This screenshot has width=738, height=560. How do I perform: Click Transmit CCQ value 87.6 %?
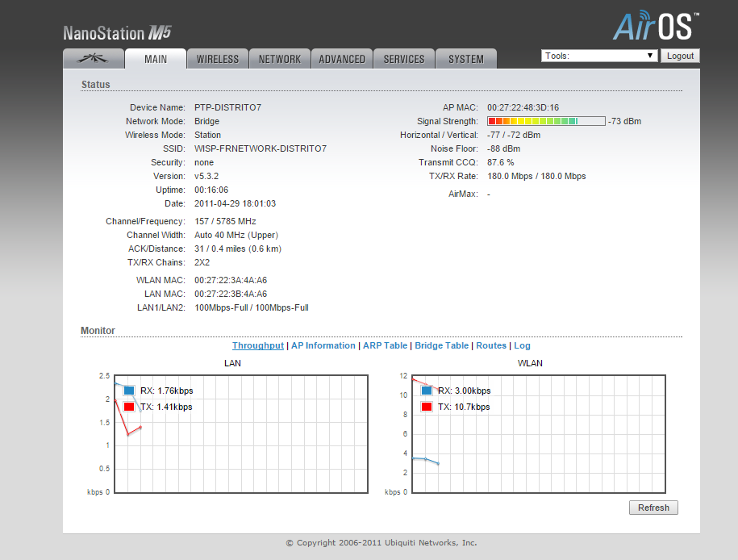[500, 162]
